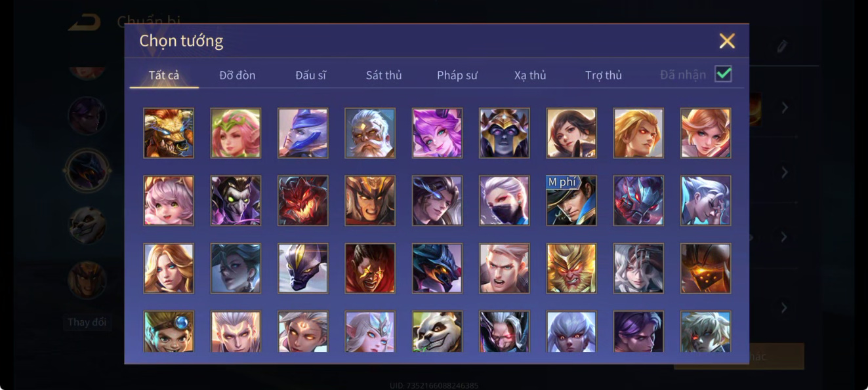Go back with the return arrow
Viewport: 868px width, 390px height.
[x=85, y=22]
